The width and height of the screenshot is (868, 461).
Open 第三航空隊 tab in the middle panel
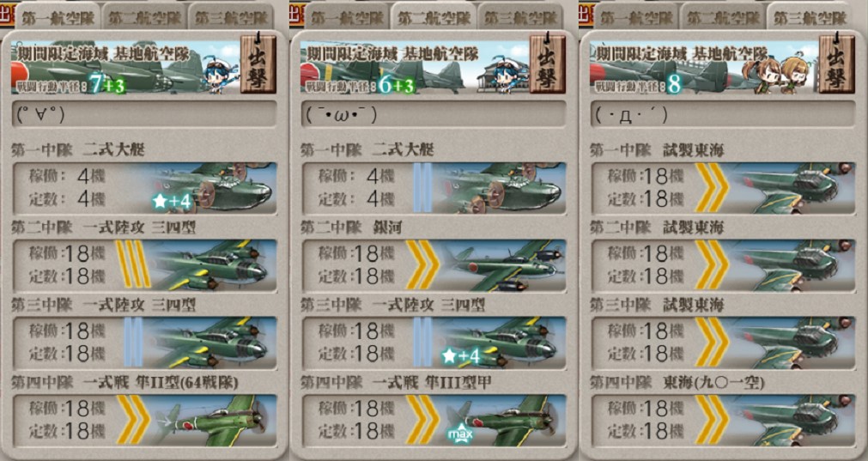[520, 17]
